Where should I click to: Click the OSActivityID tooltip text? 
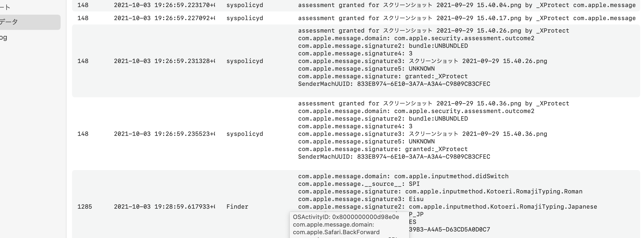pyautogui.click(x=346, y=217)
